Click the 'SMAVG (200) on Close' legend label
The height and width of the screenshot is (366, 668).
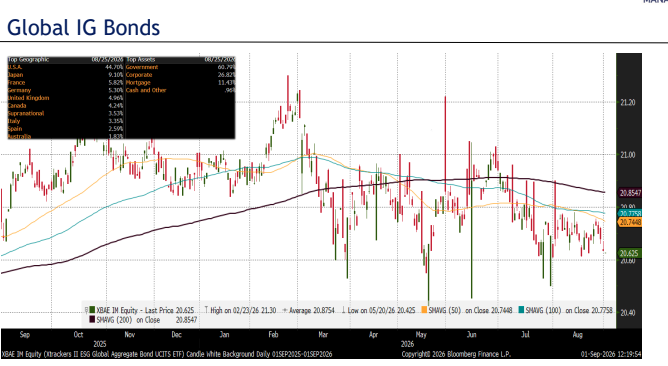point(128,320)
